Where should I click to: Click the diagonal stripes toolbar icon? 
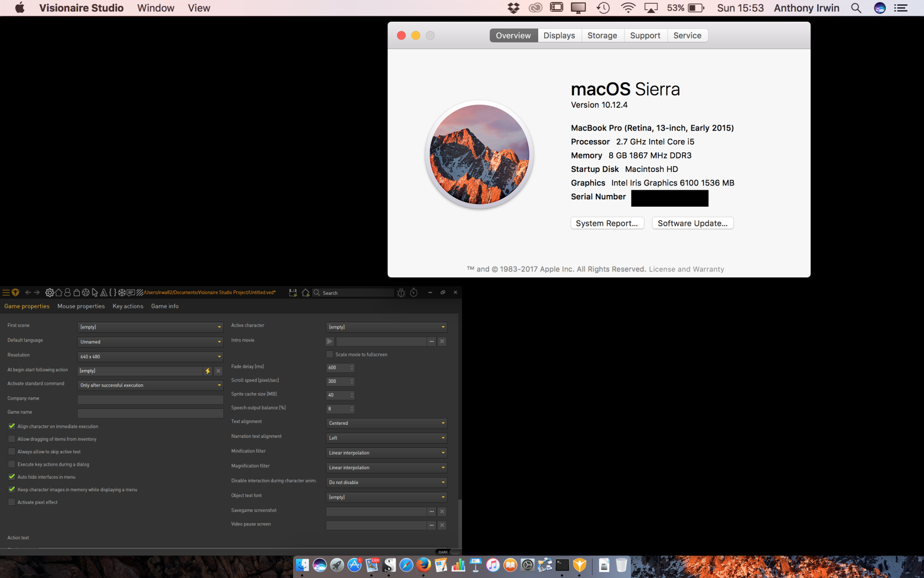pyautogui.click(x=140, y=292)
